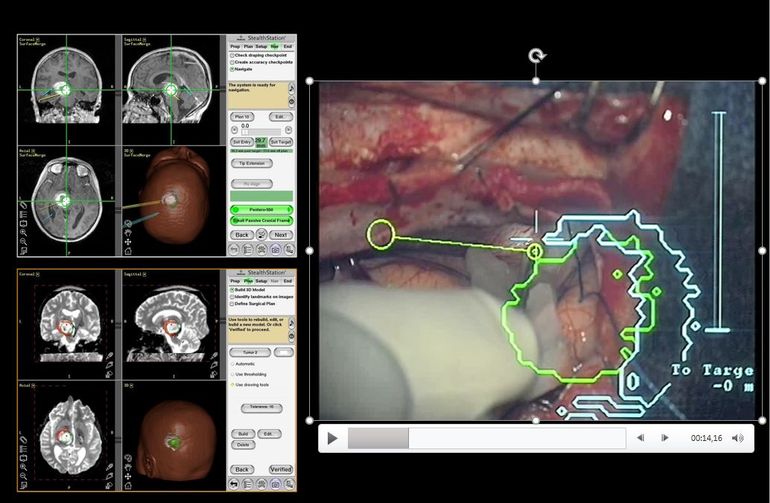Switch to the Plan tab in upper StealthStation
The width and height of the screenshot is (770, 503).
coord(248,46)
